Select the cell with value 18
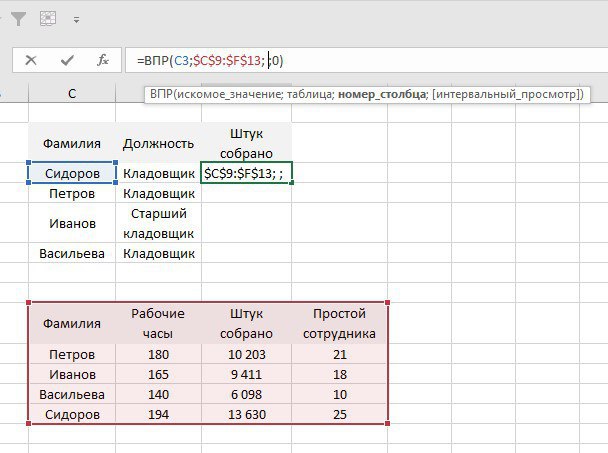 339,374
